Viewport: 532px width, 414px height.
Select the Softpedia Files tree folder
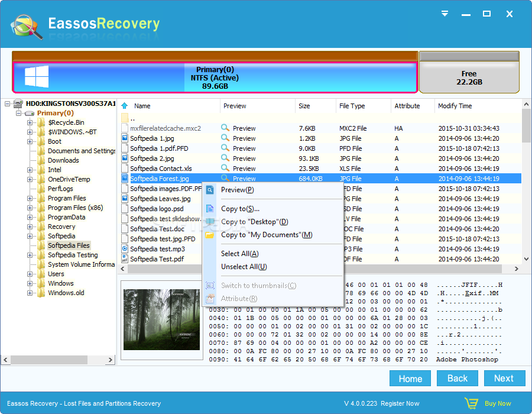(x=69, y=245)
